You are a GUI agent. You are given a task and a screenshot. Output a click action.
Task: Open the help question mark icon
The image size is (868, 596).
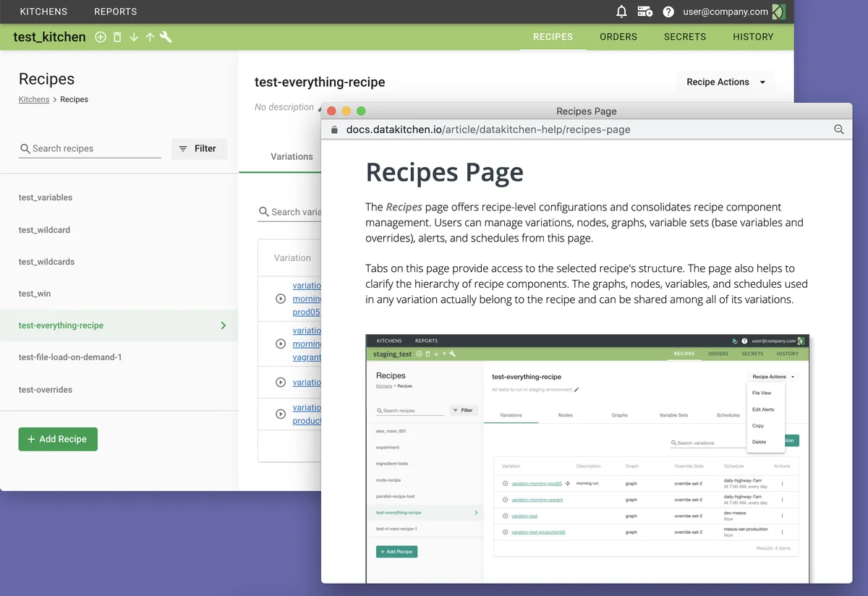click(x=668, y=12)
